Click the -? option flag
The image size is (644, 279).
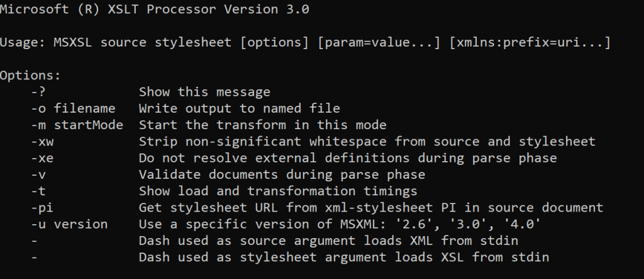click(37, 92)
